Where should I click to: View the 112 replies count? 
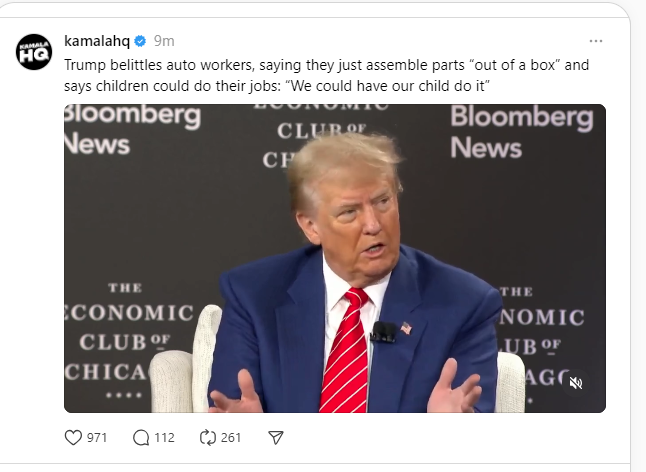tap(164, 438)
